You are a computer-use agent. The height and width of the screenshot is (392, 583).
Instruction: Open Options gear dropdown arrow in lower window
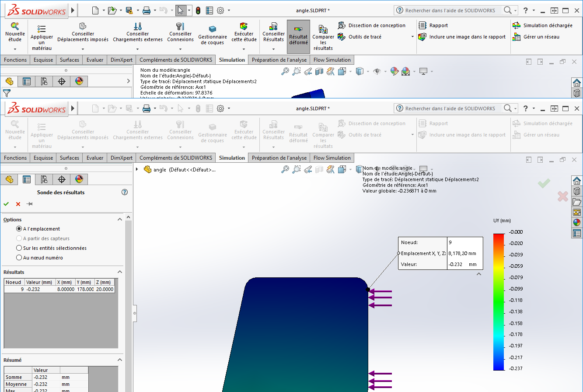[229, 108]
